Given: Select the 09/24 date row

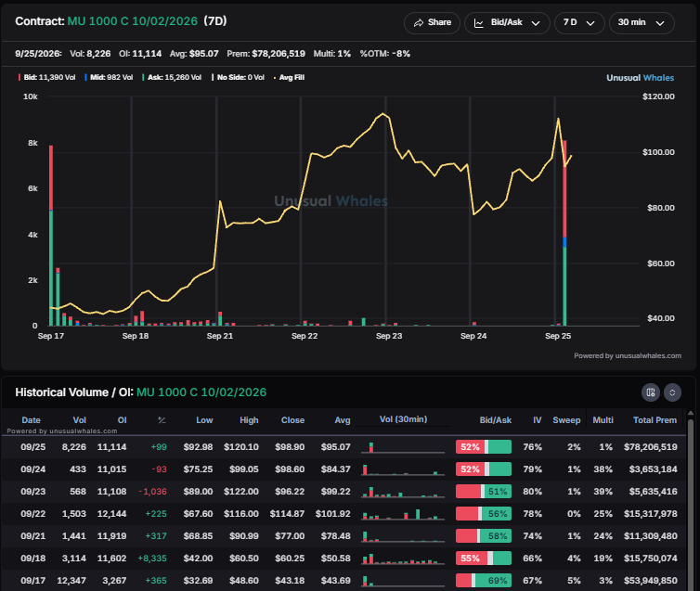Looking at the screenshot, I should pos(344,469).
